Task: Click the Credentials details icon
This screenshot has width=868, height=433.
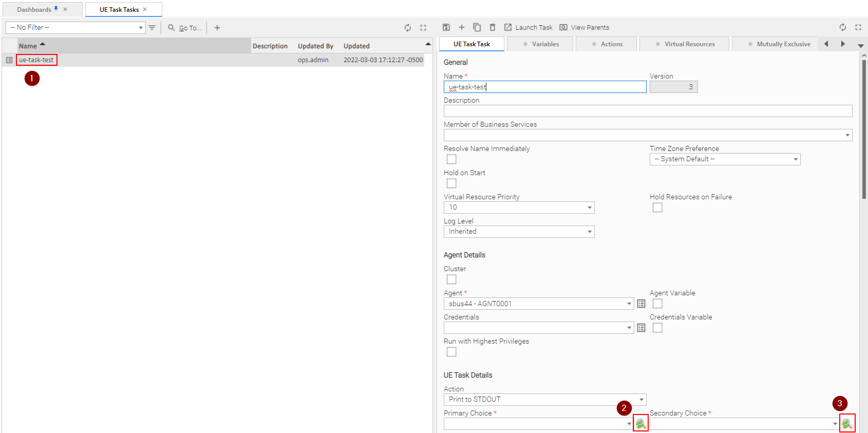Action: [x=641, y=328]
